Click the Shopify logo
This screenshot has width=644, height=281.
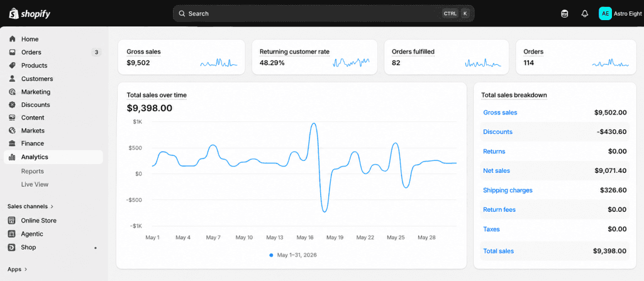30,14
